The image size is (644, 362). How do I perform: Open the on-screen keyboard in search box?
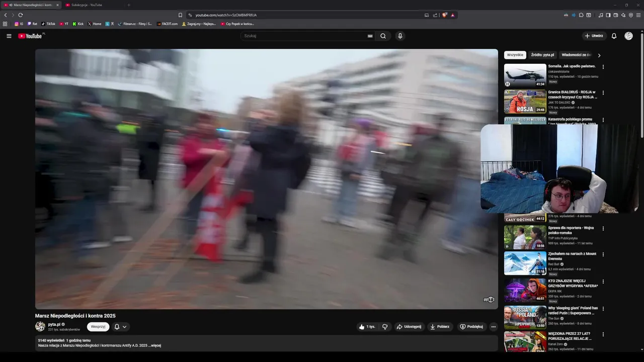coord(370,36)
